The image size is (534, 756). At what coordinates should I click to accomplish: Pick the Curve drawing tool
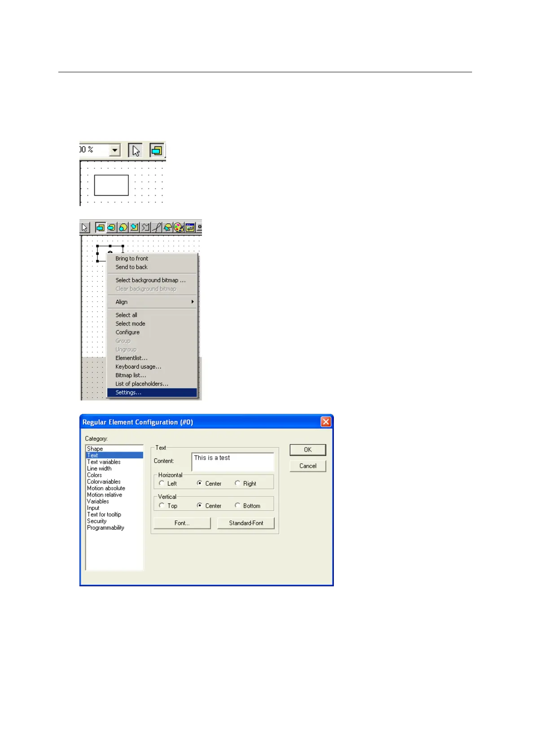click(157, 228)
